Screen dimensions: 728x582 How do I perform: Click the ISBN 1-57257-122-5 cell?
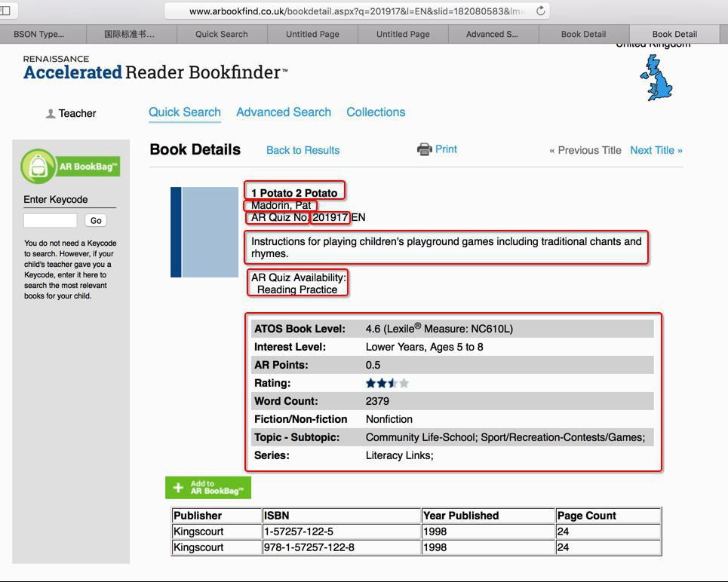pyautogui.click(x=342, y=531)
